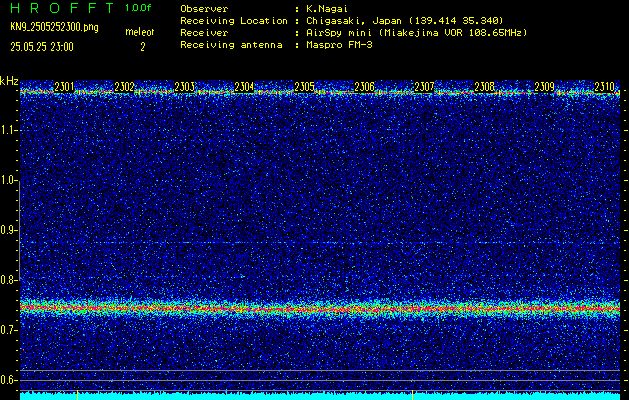Click the HROFFT title text
Screen dimensions: 629x400
click(62, 8)
